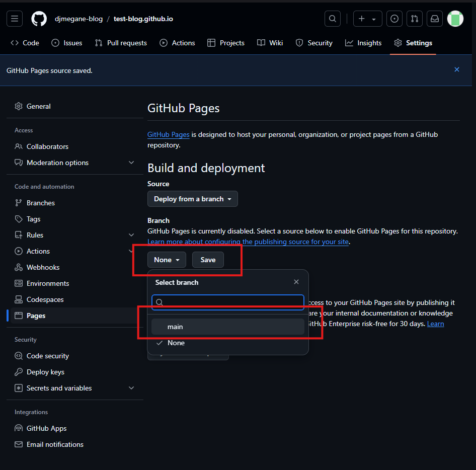Click the GitHub logo icon
Viewport: 476px width, 470px height.
tap(39, 19)
